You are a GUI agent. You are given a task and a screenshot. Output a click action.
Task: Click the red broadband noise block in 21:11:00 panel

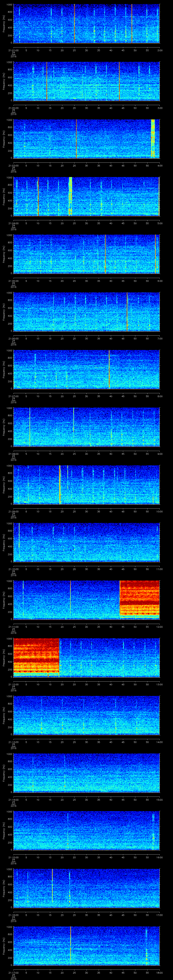[x=140, y=598]
